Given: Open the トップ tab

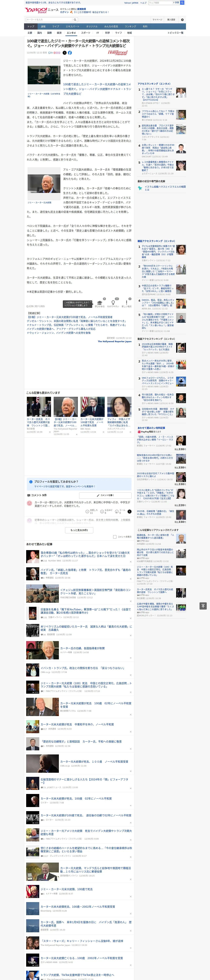Looking at the screenshot, I should [31, 27].
